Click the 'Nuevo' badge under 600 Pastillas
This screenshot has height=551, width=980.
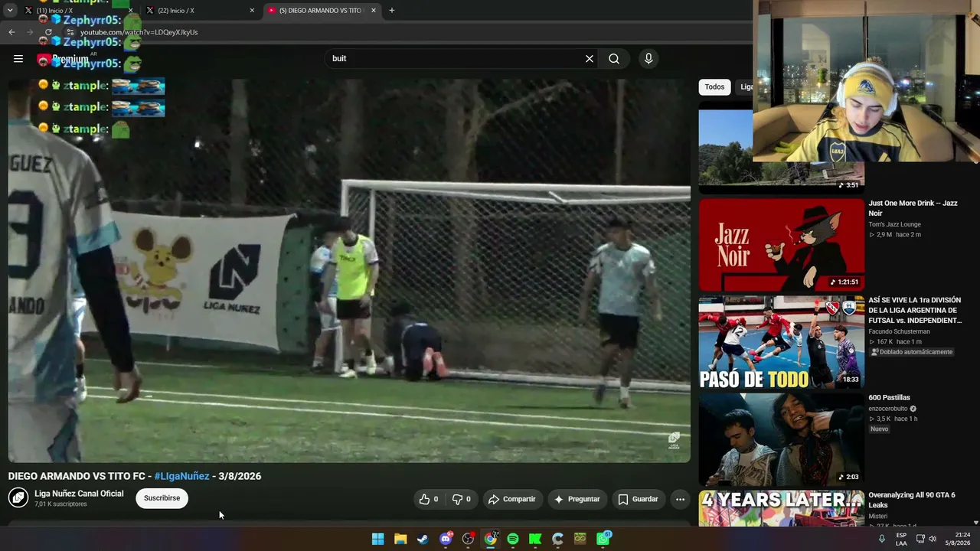coord(879,429)
